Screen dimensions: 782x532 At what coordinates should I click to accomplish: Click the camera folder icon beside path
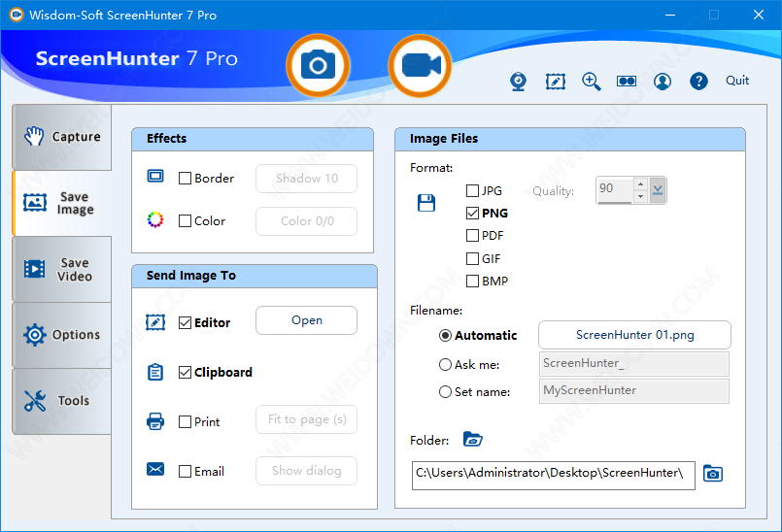(713, 473)
